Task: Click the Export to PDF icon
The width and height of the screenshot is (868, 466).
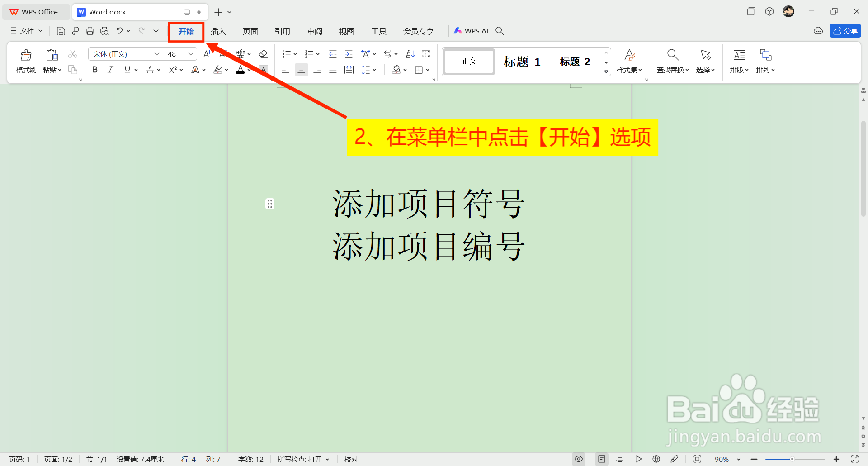Action: tap(75, 31)
